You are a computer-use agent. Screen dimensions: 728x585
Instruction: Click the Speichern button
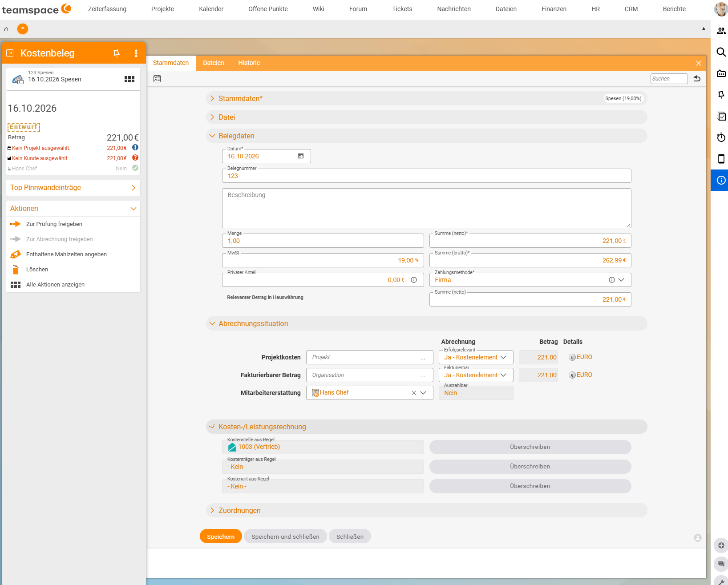pos(221,537)
